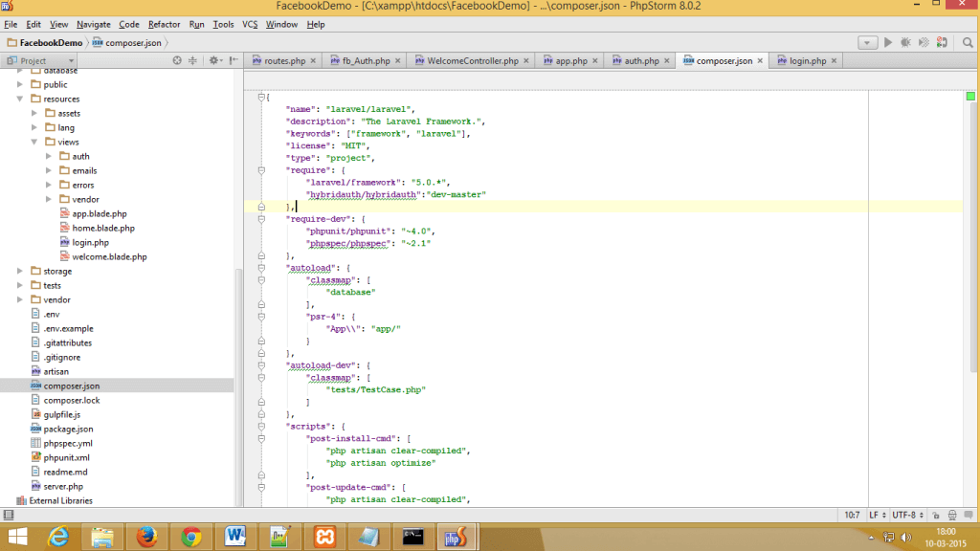This screenshot has width=980, height=551.
Task: Open Chrome from the taskbar
Action: (190, 537)
